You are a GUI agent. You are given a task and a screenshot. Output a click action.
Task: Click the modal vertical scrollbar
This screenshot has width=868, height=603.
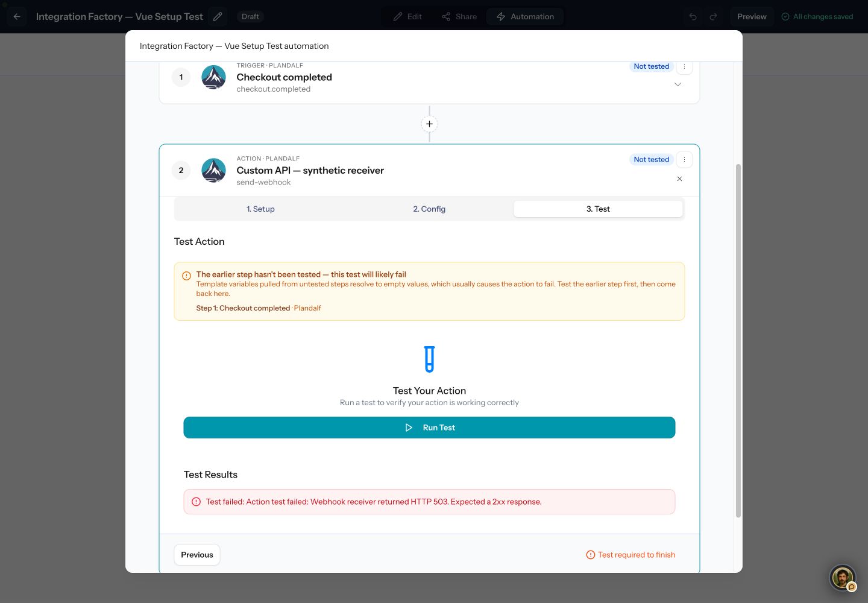(738, 341)
